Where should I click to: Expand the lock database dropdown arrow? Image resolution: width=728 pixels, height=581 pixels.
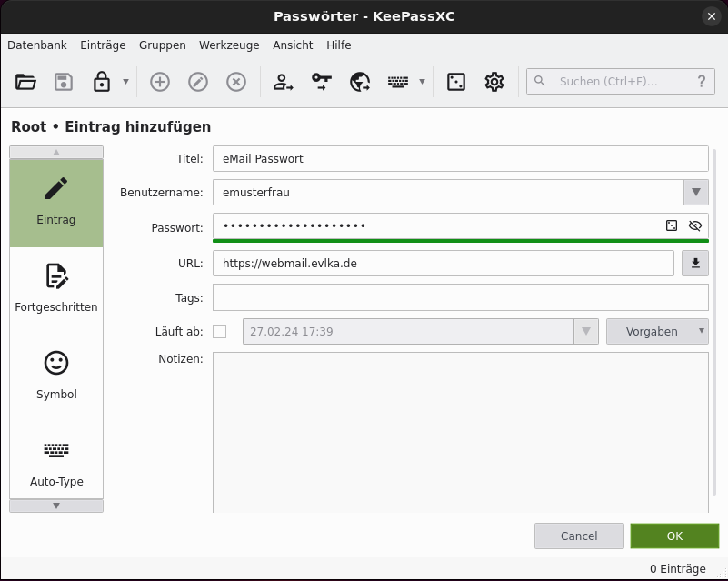point(125,82)
